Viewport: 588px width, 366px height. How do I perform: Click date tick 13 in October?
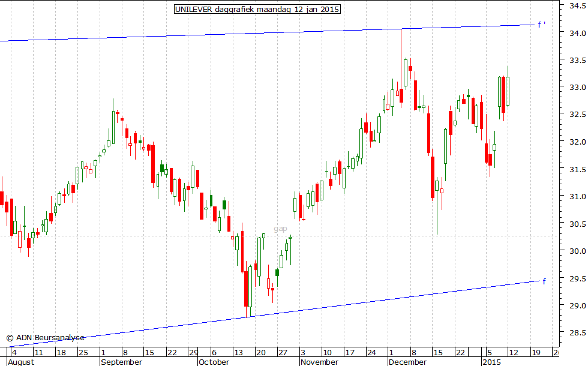(x=239, y=353)
